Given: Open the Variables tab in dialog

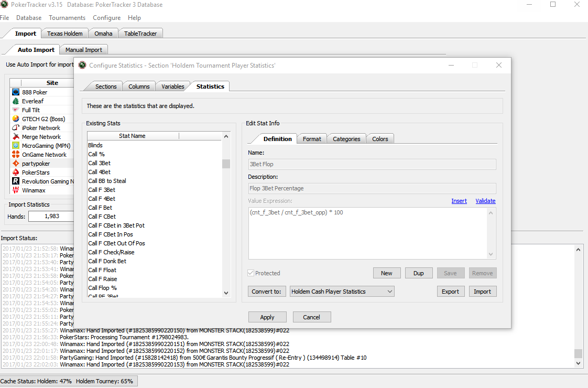Looking at the screenshot, I should click(x=173, y=87).
